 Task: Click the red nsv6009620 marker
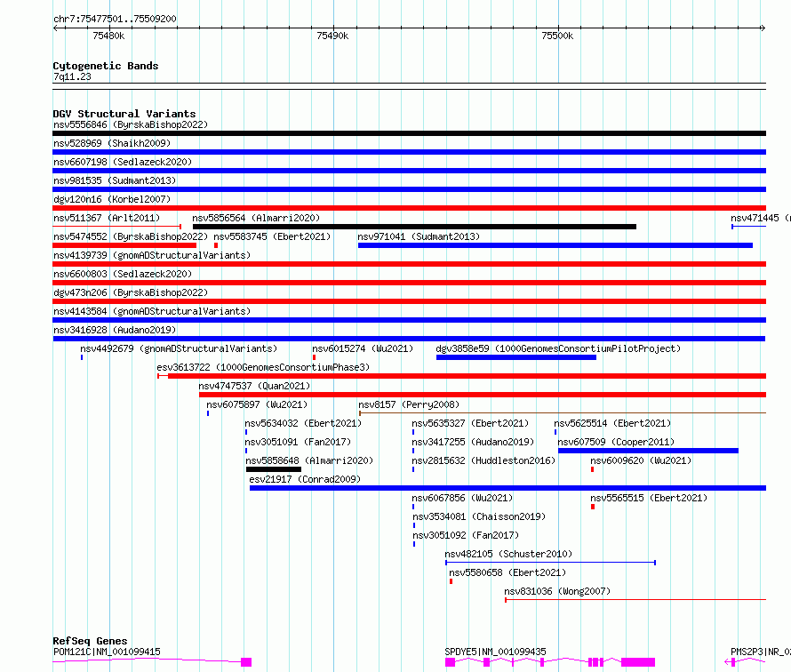pos(592,469)
